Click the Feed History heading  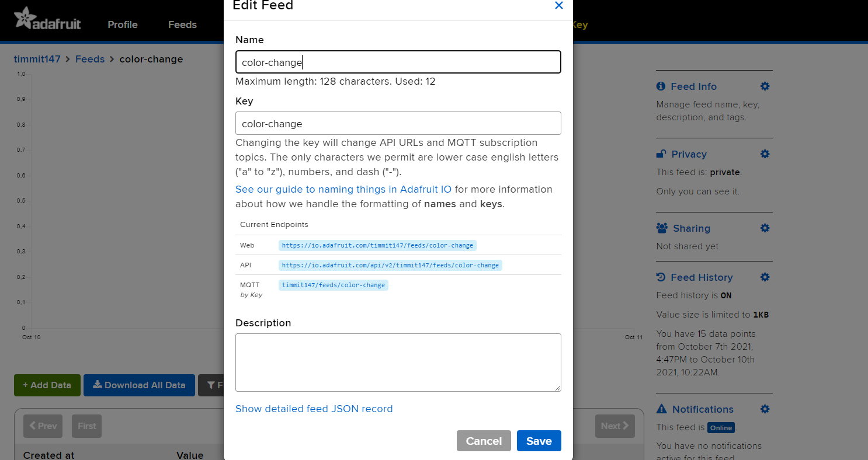coord(702,277)
